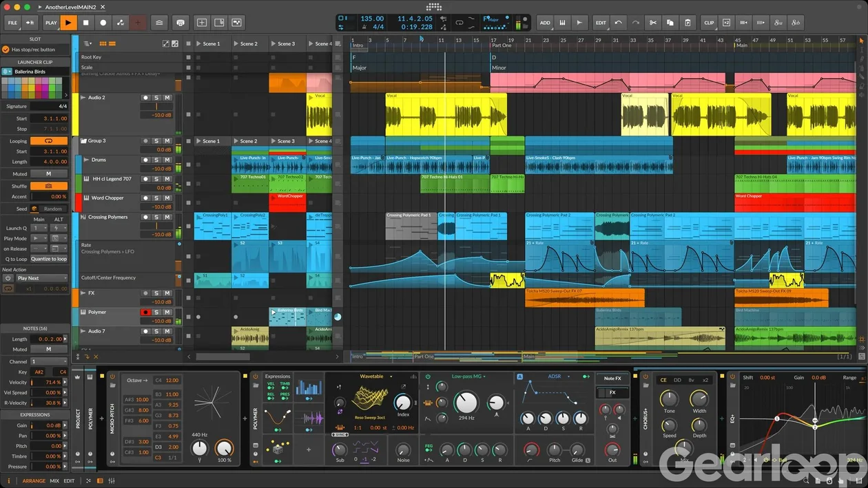Open the Play Next action dropdown
The height and width of the screenshot is (488, 868).
(x=41, y=278)
